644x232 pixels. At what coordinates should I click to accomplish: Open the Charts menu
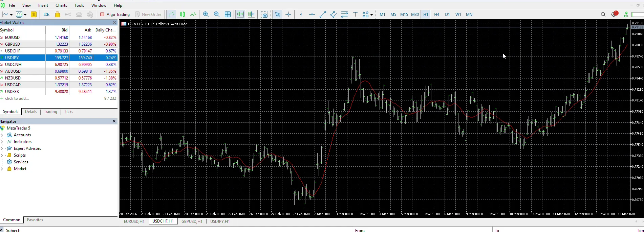pos(61,5)
